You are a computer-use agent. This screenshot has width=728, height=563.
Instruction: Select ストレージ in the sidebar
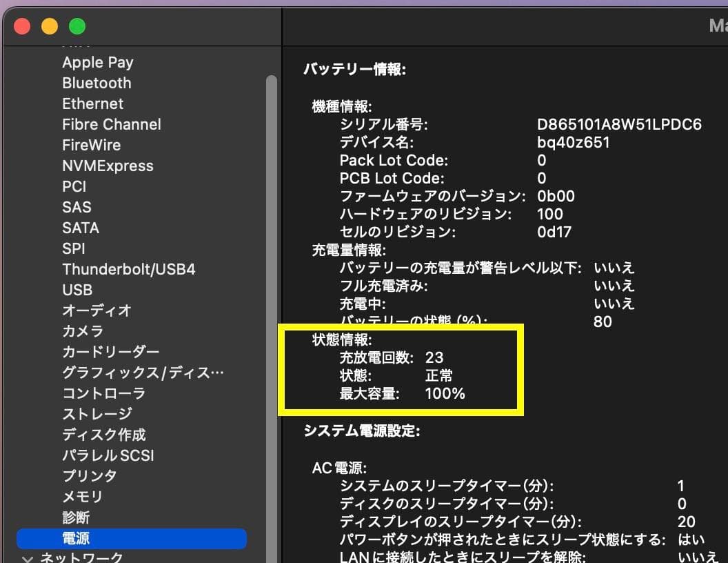point(97,414)
